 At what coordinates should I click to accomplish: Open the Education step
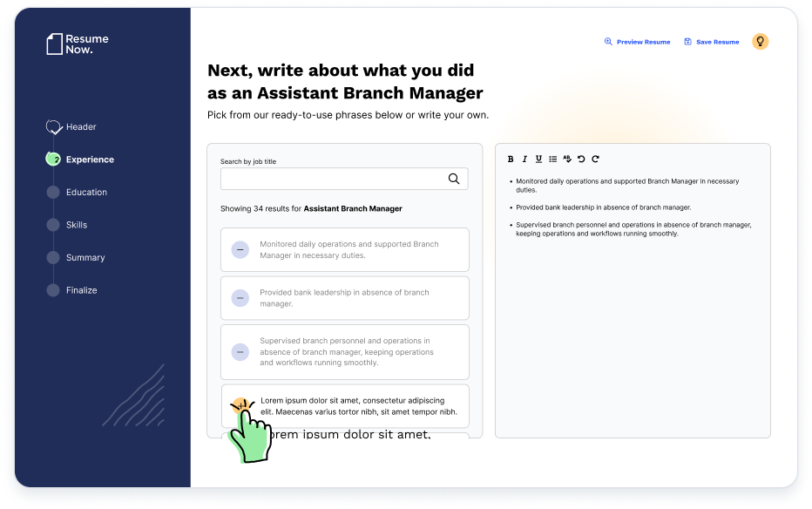(x=85, y=193)
